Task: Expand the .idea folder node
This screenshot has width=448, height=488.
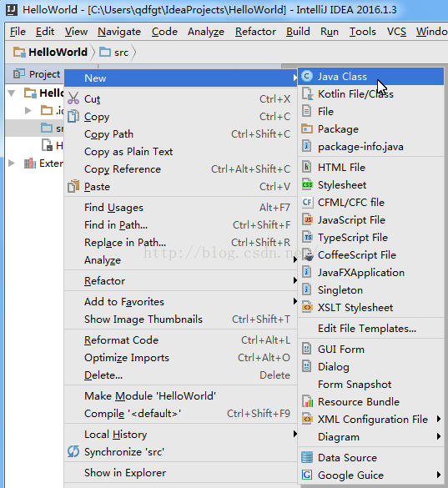Action: coord(28,110)
